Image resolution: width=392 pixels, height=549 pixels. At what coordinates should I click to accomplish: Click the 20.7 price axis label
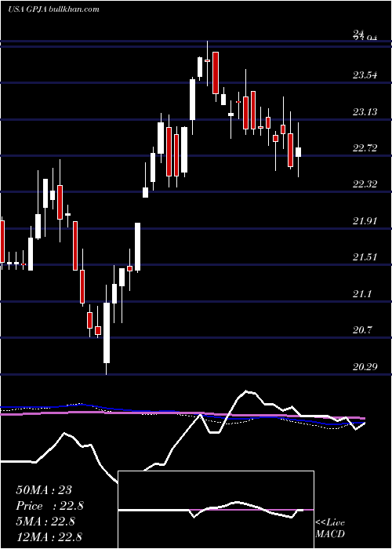point(362,330)
